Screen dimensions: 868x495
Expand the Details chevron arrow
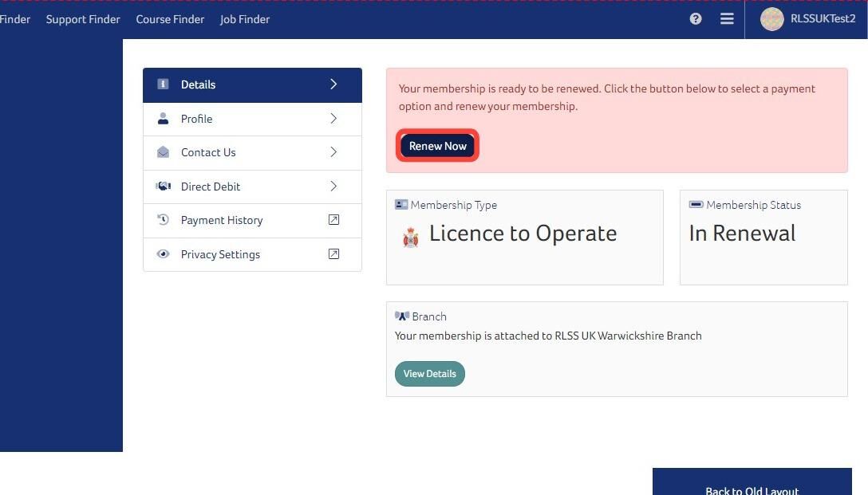333,84
